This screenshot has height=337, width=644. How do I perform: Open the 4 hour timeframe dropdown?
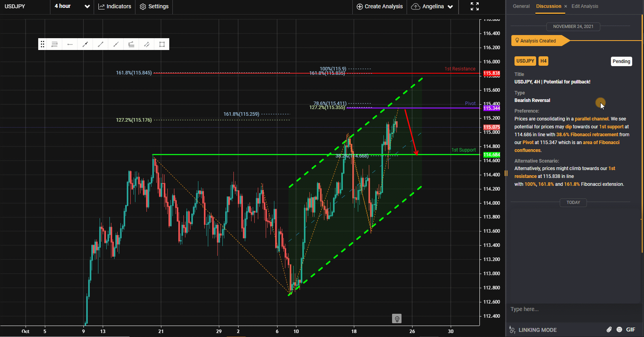(72, 6)
